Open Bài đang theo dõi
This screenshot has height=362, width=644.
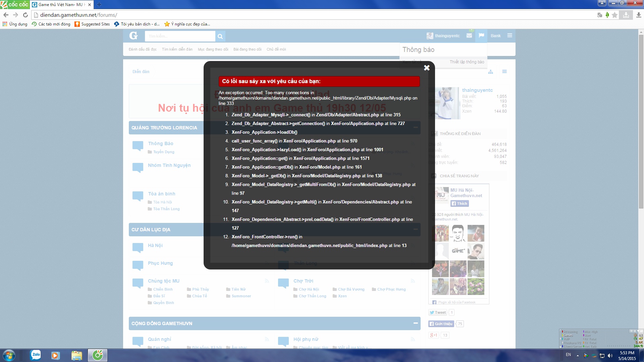[x=248, y=49]
